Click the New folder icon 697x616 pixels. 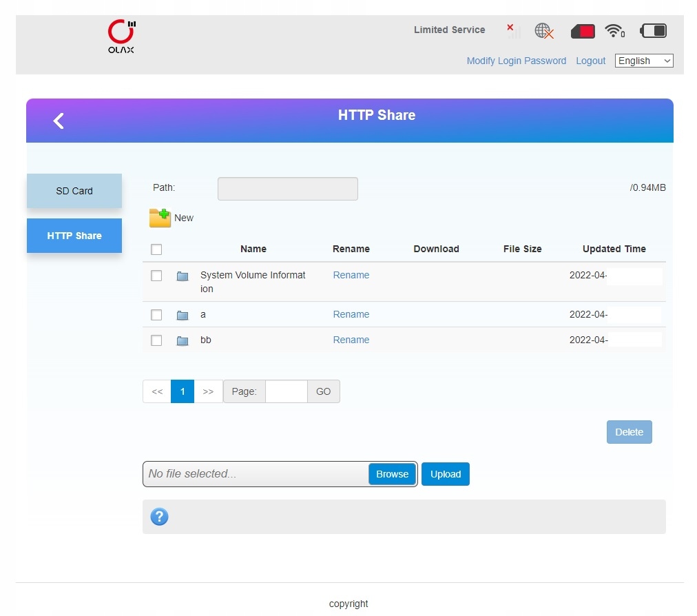pyautogui.click(x=160, y=218)
